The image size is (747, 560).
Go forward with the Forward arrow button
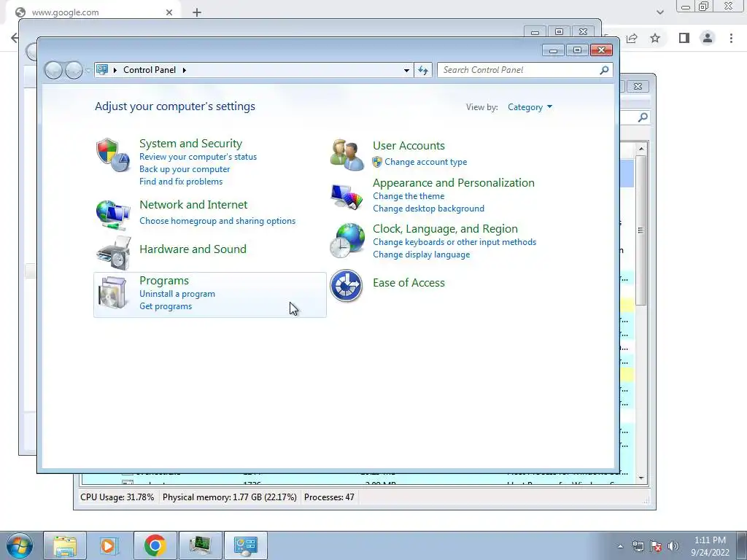coord(74,71)
